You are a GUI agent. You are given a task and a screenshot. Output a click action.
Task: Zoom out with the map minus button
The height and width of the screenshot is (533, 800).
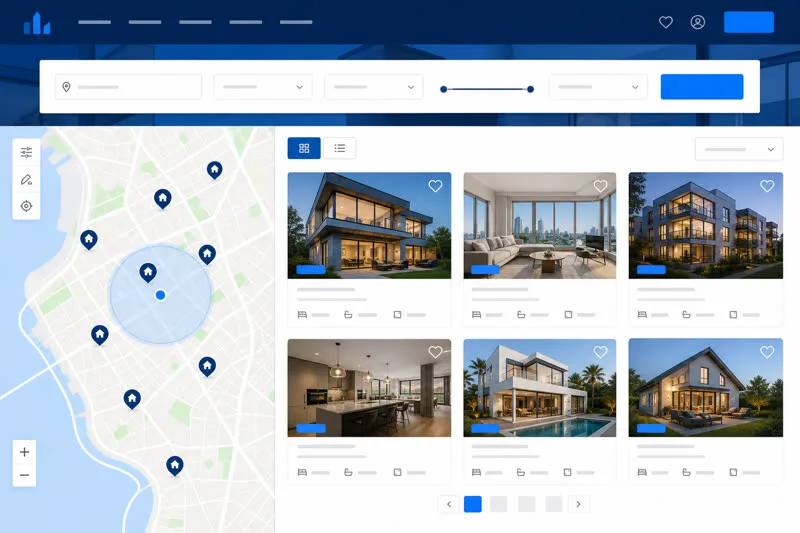(24, 475)
